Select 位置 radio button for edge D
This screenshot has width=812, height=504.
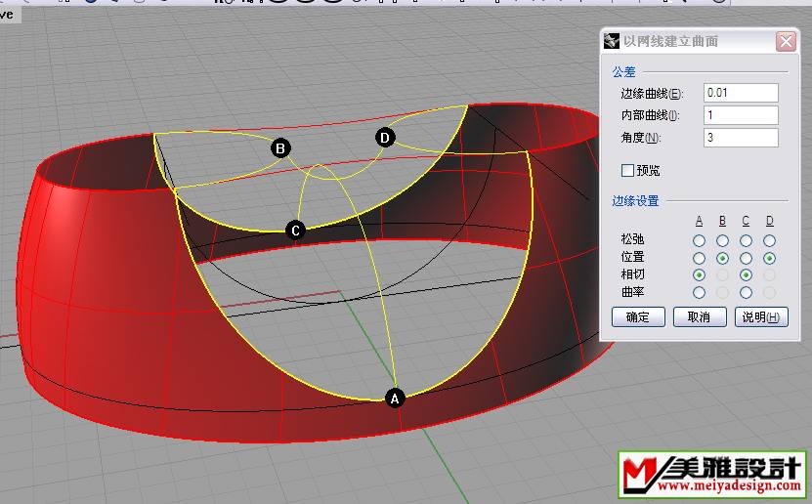(770, 258)
